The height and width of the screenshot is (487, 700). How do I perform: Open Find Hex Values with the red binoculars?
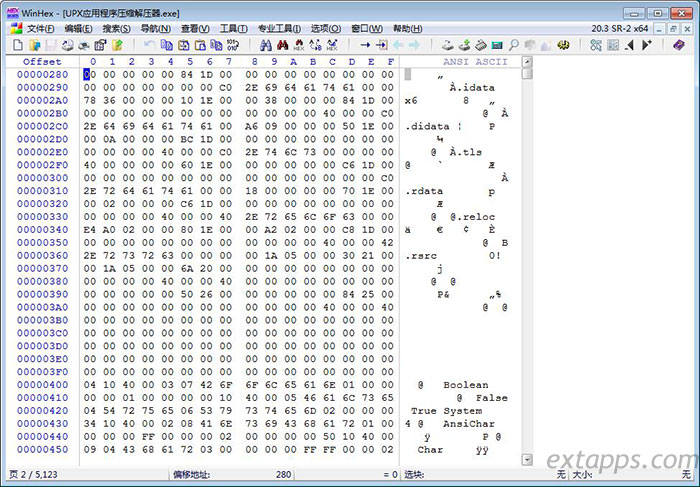[283, 45]
